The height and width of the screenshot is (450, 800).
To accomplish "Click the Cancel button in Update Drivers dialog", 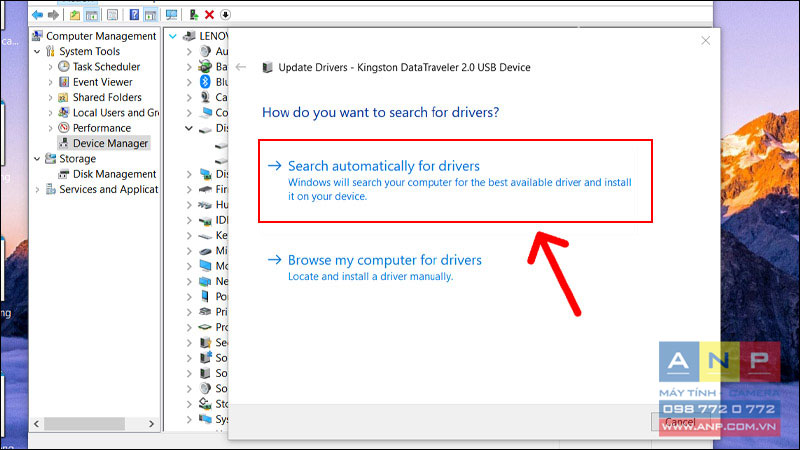I will pyautogui.click(x=680, y=422).
